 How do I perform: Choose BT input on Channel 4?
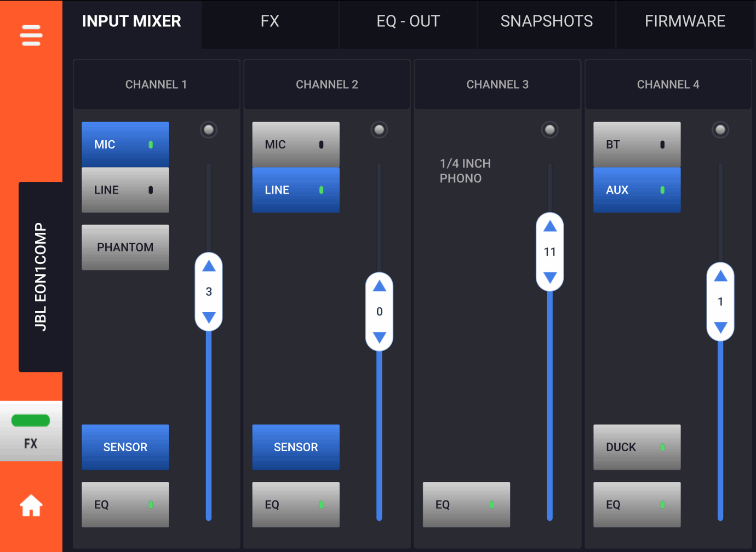point(637,145)
